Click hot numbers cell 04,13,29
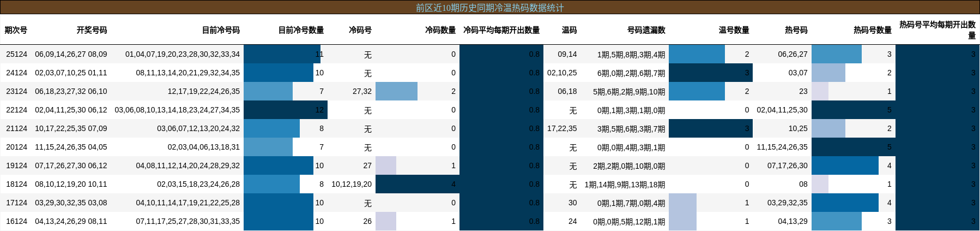Image resolution: width=980 pixels, height=231 pixels. 793,221
